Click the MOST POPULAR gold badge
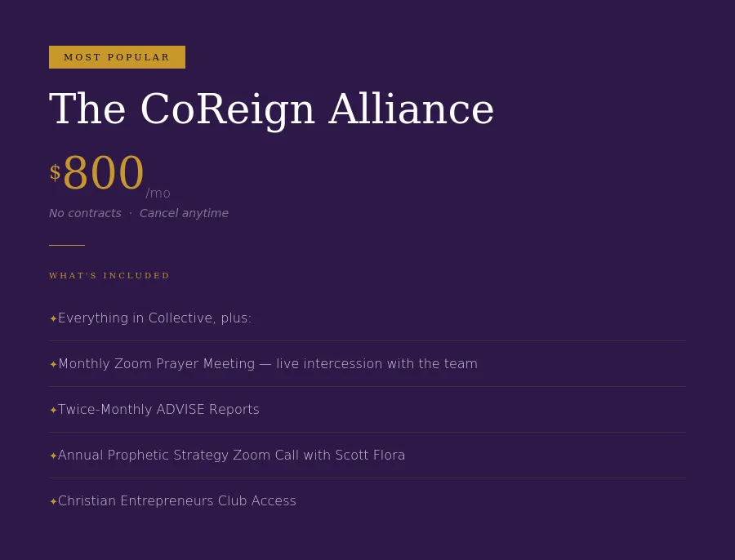The width and height of the screenshot is (735, 560). (x=117, y=57)
